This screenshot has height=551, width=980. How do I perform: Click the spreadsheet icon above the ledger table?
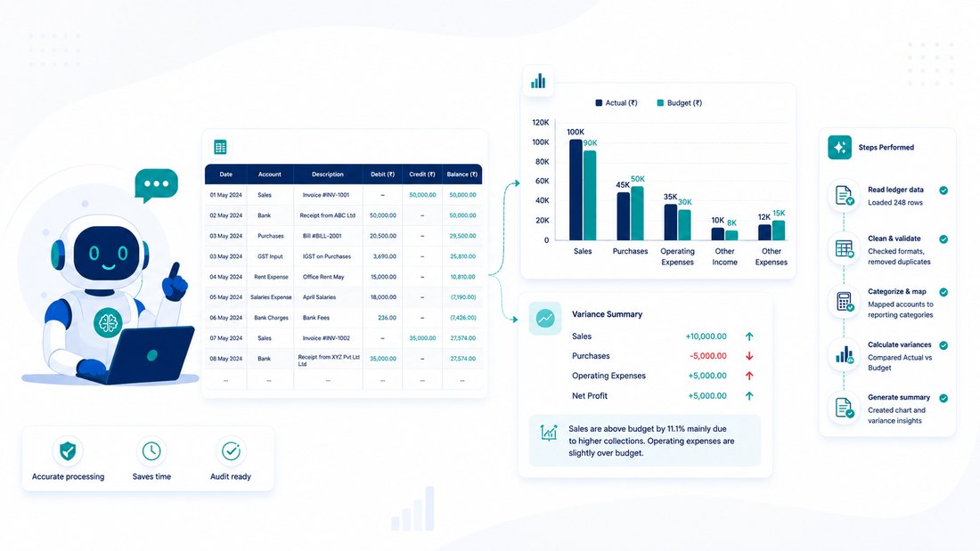220,148
